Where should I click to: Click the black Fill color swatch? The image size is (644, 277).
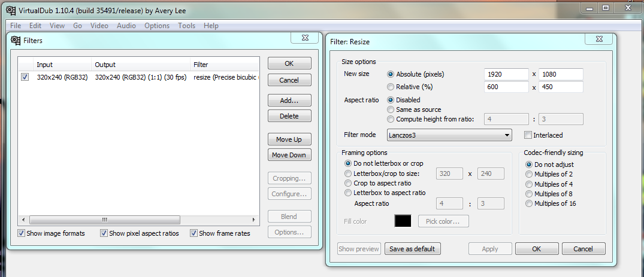(403, 221)
